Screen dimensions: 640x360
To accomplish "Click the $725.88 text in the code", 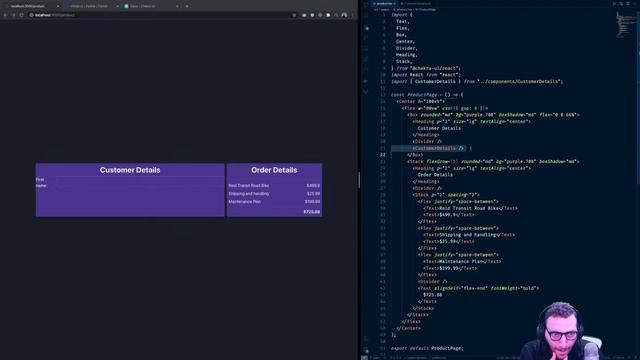I will pos(432,295).
